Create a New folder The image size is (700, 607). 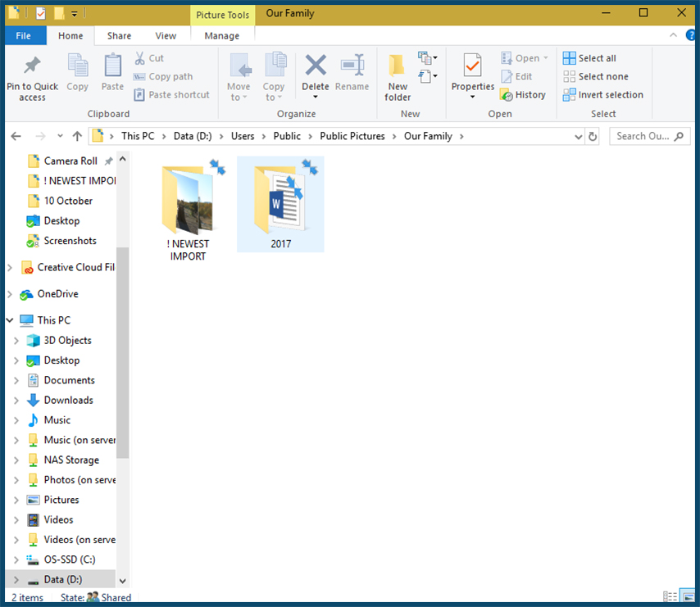(398, 77)
